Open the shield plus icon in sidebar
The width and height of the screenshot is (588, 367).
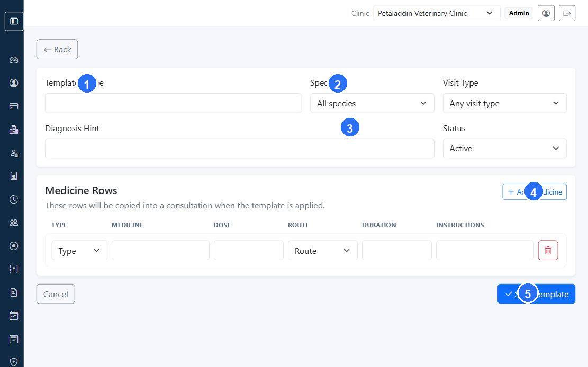(x=14, y=362)
